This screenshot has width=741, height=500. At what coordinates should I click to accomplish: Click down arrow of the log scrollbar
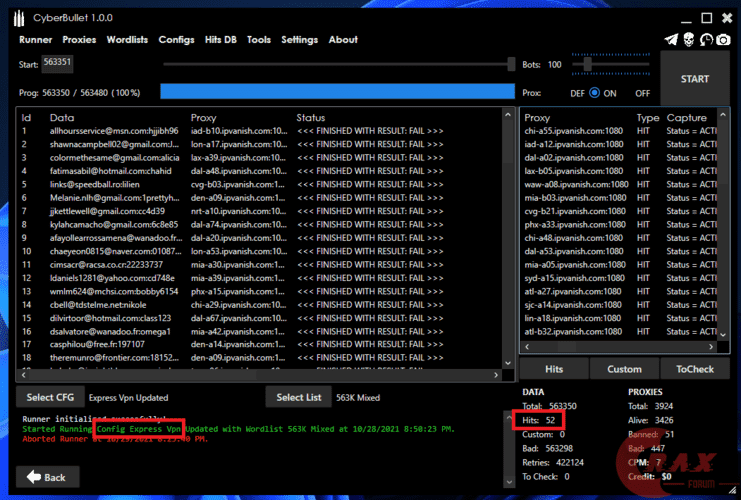[x=509, y=482]
